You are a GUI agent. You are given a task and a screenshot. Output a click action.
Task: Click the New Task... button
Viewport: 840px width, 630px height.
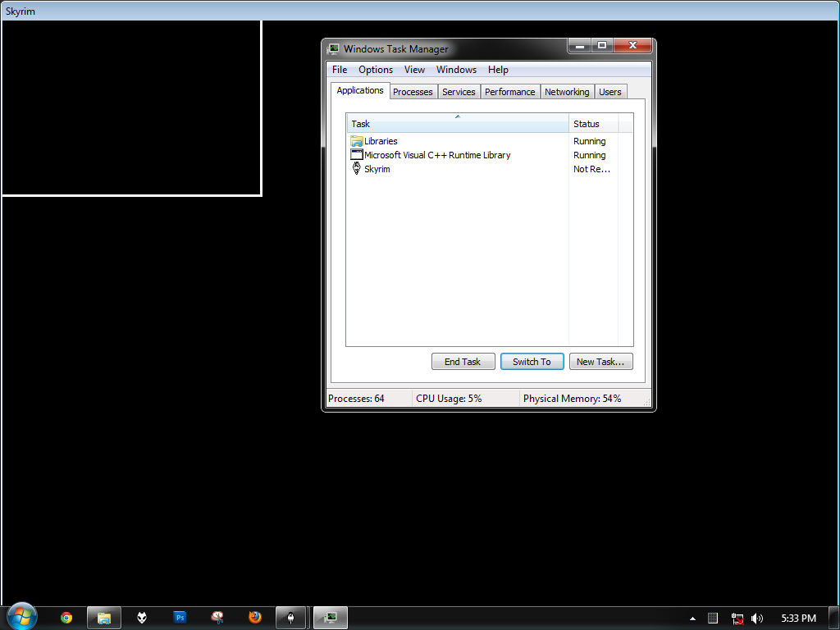pyautogui.click(x=600, y=362)
